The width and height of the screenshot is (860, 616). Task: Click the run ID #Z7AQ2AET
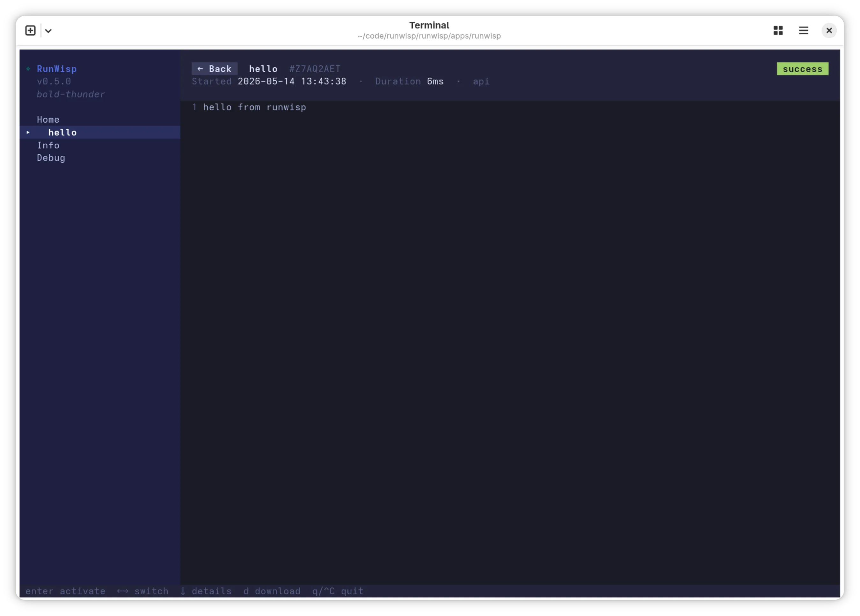pos(314,68)
